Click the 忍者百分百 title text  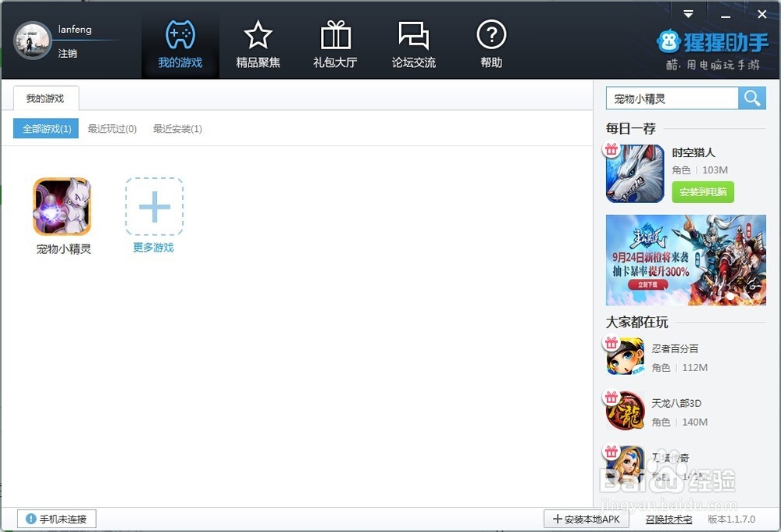(x=675, y=348)
